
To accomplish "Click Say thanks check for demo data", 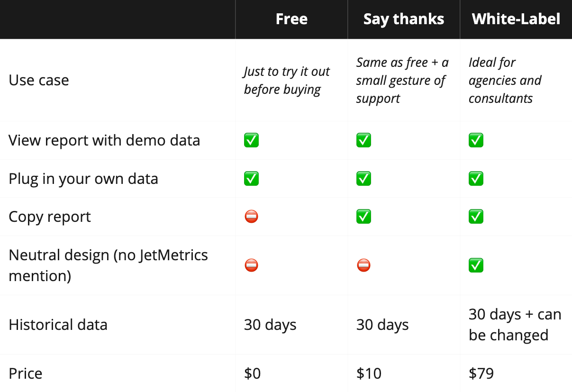I will (363, 140).
